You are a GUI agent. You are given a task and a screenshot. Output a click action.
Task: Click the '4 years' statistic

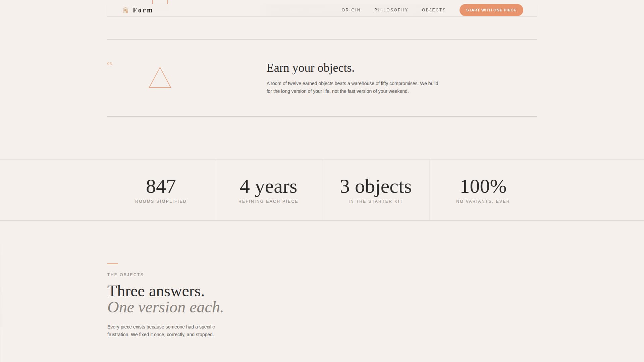click(268, 187)
